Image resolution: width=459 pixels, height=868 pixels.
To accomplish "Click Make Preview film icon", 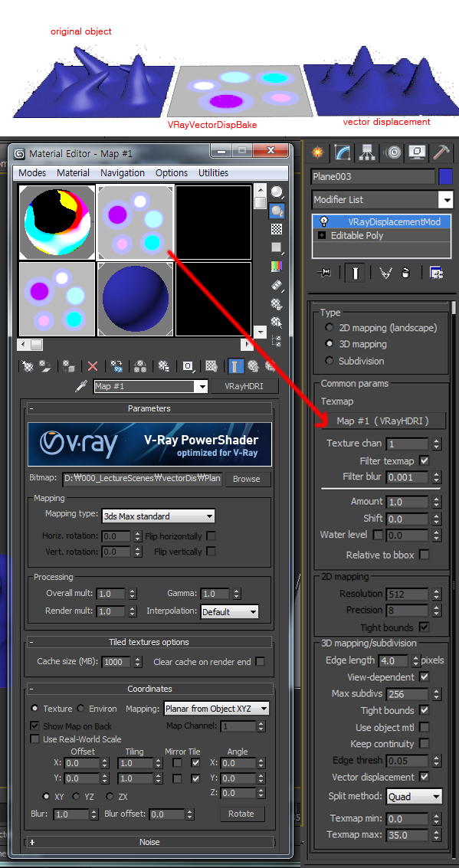I will 277,285.
